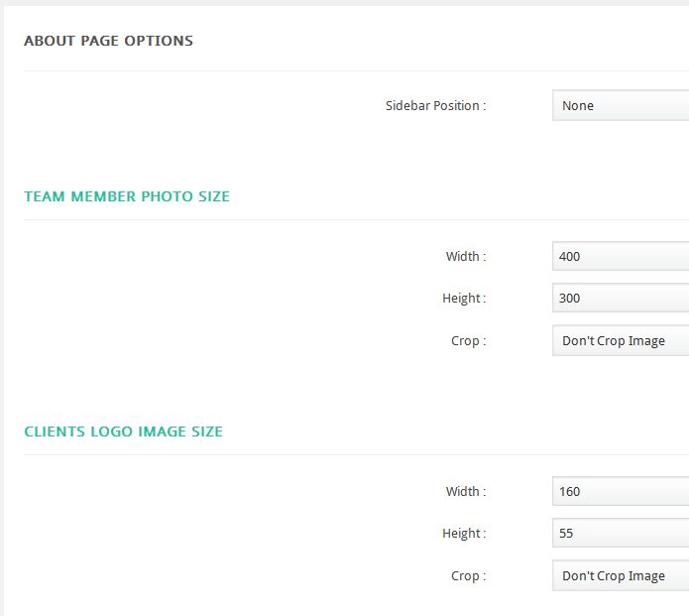Screen dimensions: 689x616
Task: Click the Team Member Photo Size heading
Action: coord(127,196)
